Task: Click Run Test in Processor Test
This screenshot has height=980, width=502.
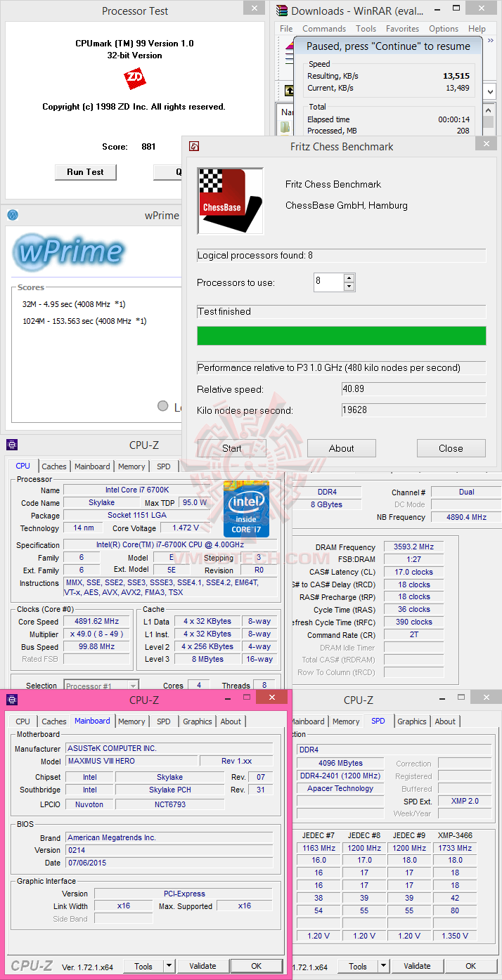Action: pos(85,172)
